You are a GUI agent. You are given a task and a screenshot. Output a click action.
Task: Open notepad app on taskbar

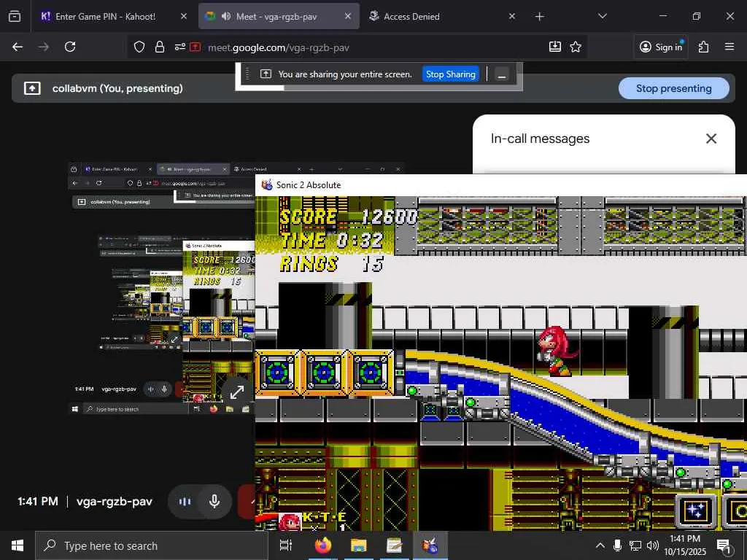coord(395,545)
